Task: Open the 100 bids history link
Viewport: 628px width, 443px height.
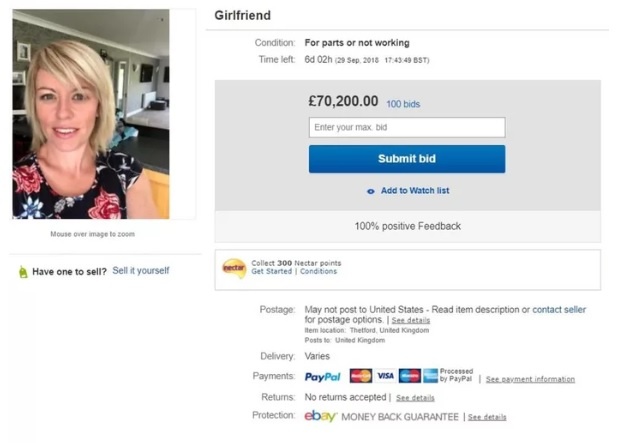Action: (x=403, y=104)
